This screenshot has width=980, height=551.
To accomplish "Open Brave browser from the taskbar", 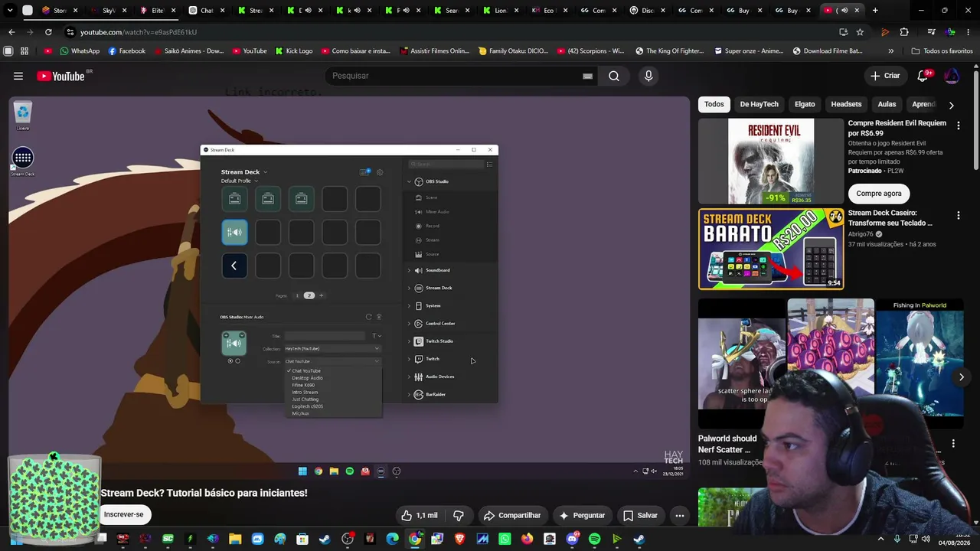I will pos(460,539).
